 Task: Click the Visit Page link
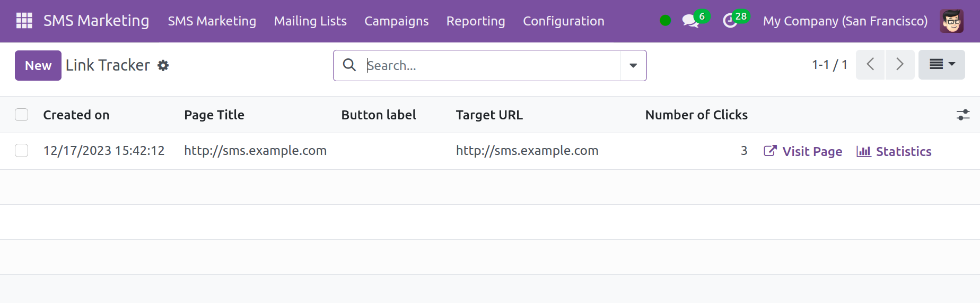(803, 151)
